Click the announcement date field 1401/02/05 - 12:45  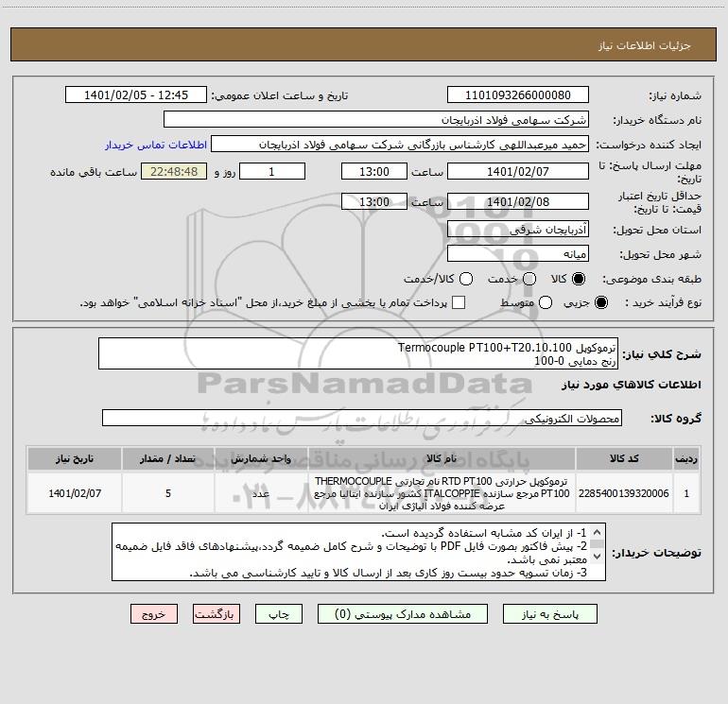click(135, 95)
